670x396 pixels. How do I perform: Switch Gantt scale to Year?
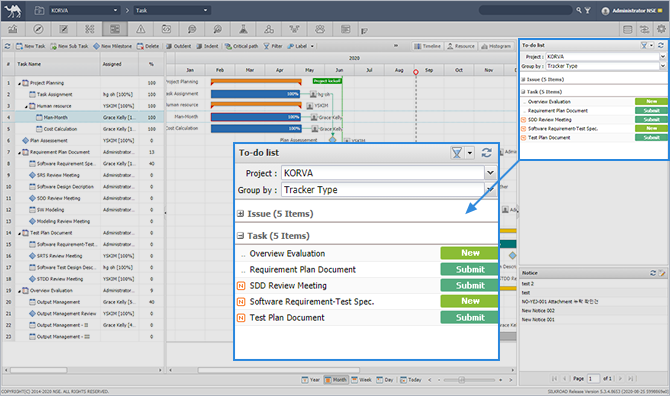click(x=311, y=380)
